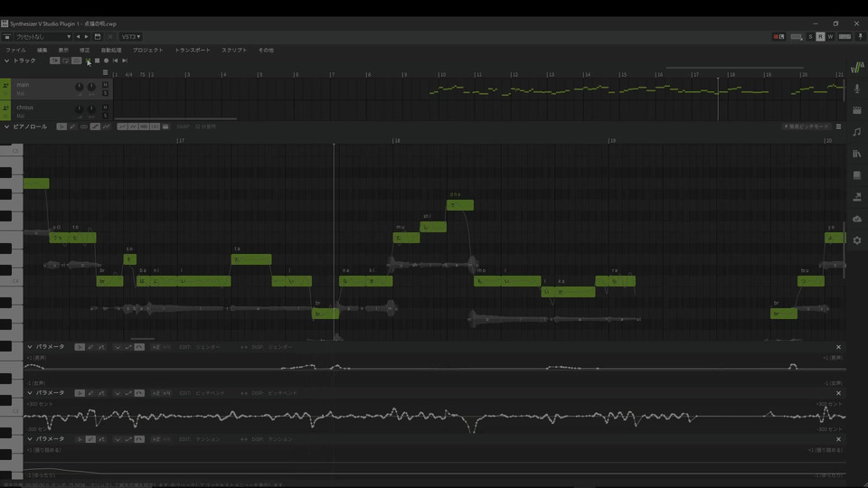Image resolution: width=868 pixels, height=488 pixels.
Task: Open the voice microphone panel in sidebar
Action: [x=857, y=89]
